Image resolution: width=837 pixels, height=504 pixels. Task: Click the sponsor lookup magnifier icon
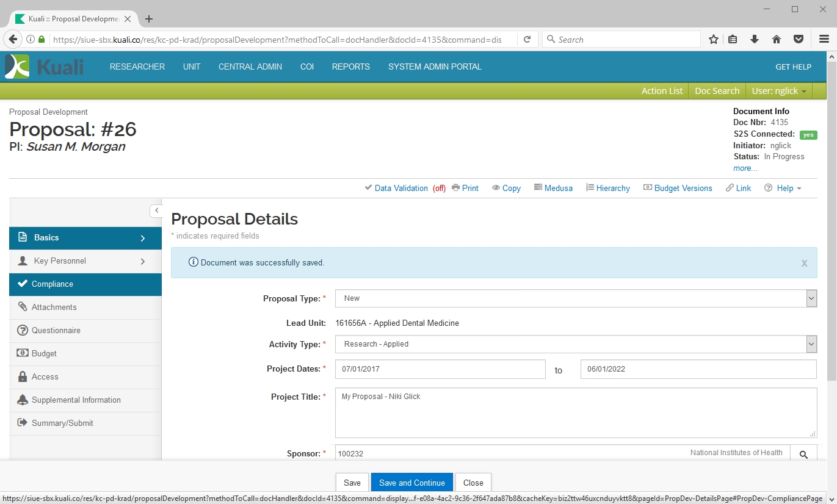point(803,454)
